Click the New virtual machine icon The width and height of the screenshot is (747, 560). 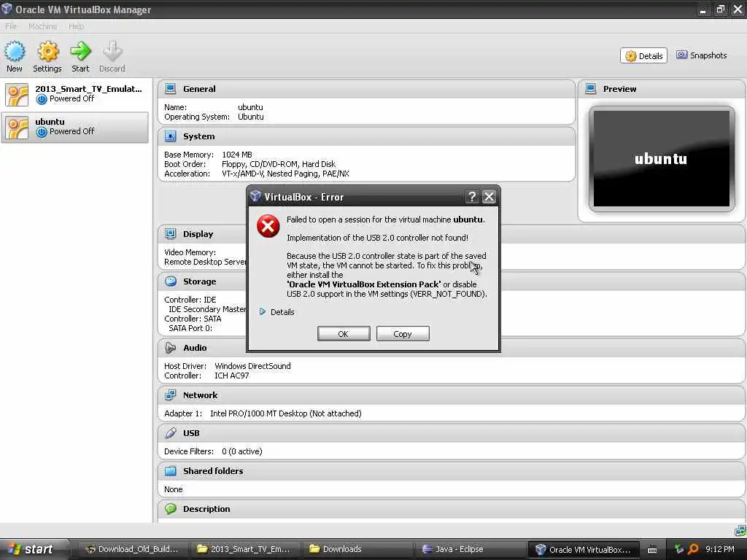coord(15,51)
